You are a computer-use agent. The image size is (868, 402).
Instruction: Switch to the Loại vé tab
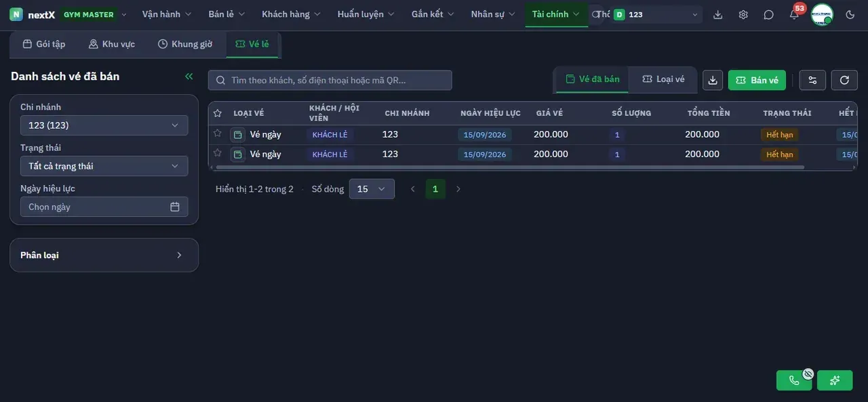[663, 79]
